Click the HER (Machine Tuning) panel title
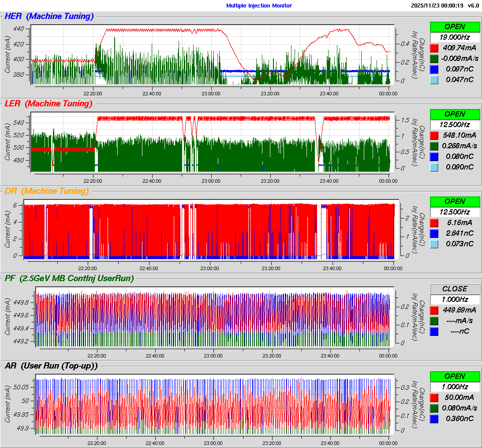Image resolution: width=482 pixels, height=448 pixels. click(49, 16)
